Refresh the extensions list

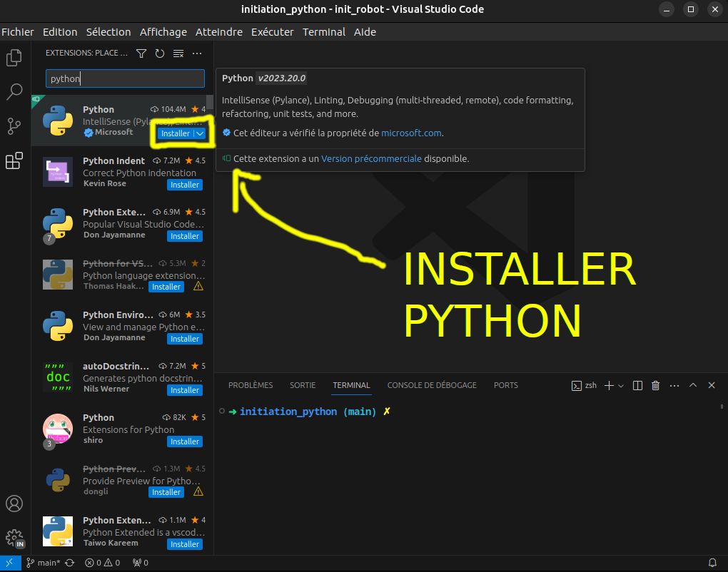(x=160, y=53)
